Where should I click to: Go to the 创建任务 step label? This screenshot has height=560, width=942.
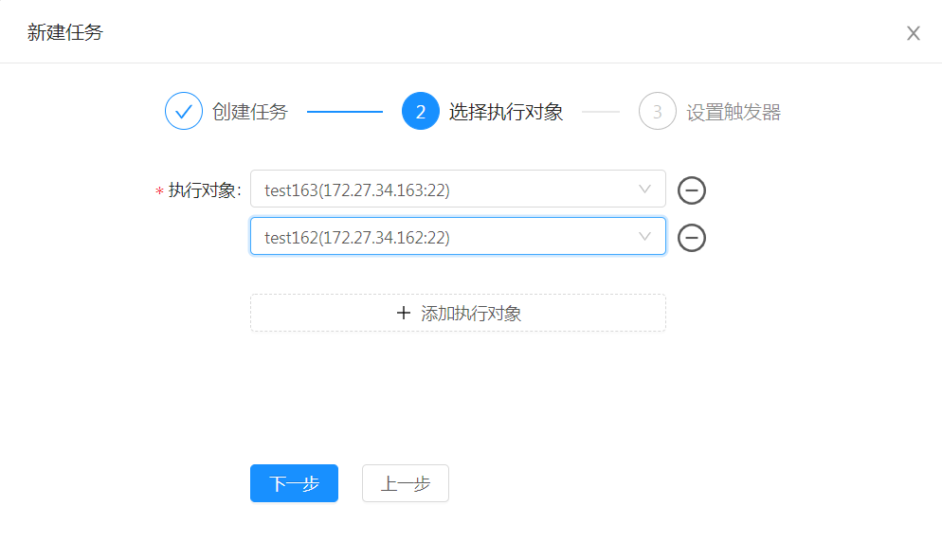click(250, 112)
